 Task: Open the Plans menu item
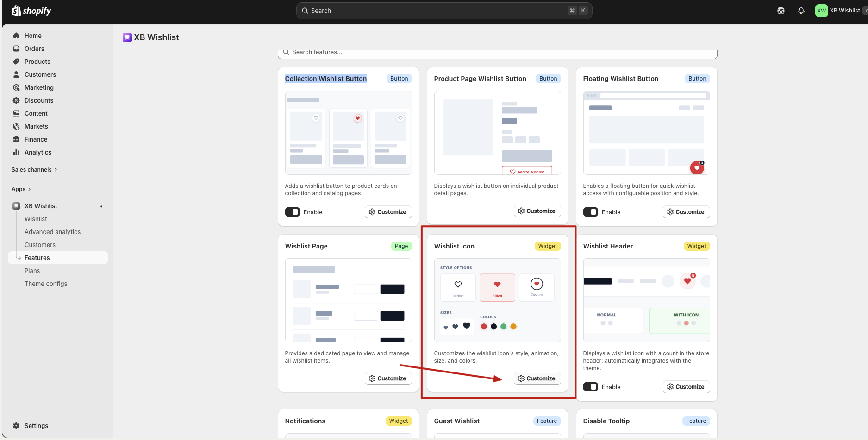point(32,271)
